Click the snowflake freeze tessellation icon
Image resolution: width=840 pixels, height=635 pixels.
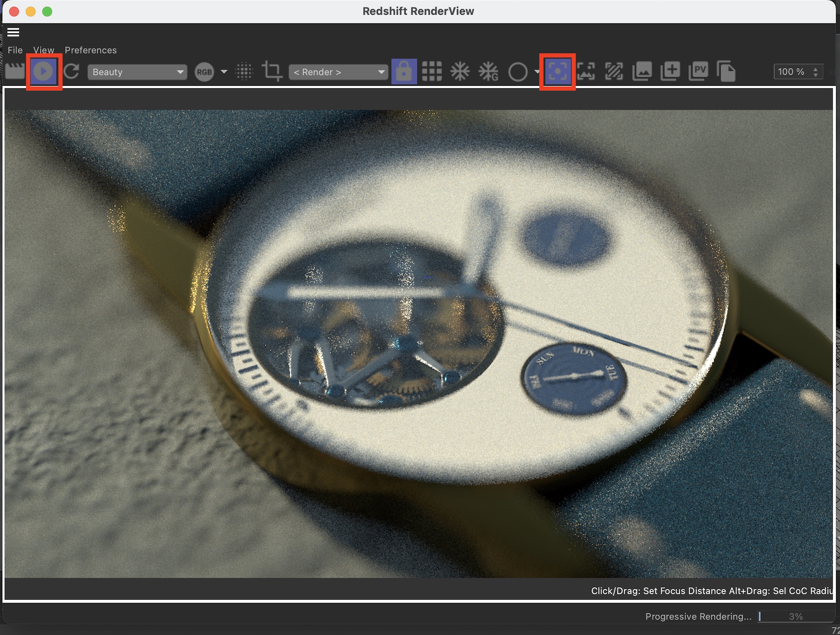pos(460,71)
